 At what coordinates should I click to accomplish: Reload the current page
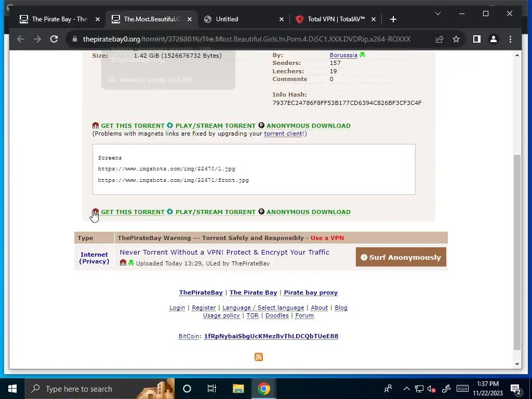pyautogui.click(x=54, y=39)
